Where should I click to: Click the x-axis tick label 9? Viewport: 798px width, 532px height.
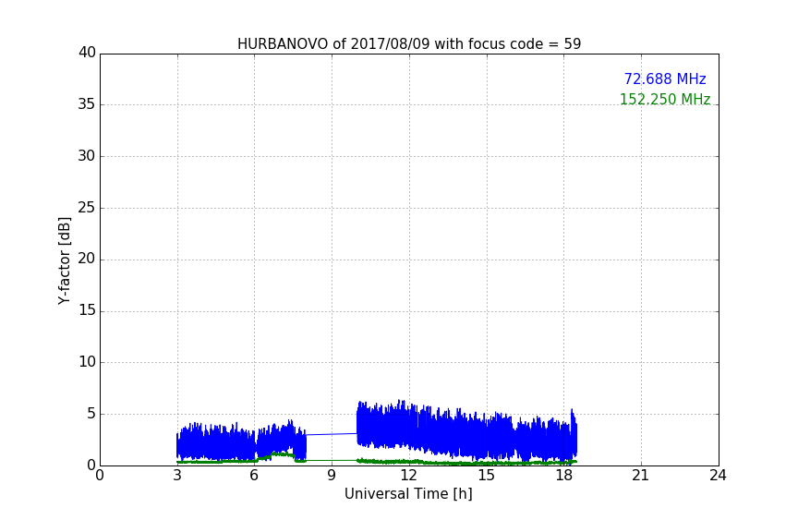[332, 476]
